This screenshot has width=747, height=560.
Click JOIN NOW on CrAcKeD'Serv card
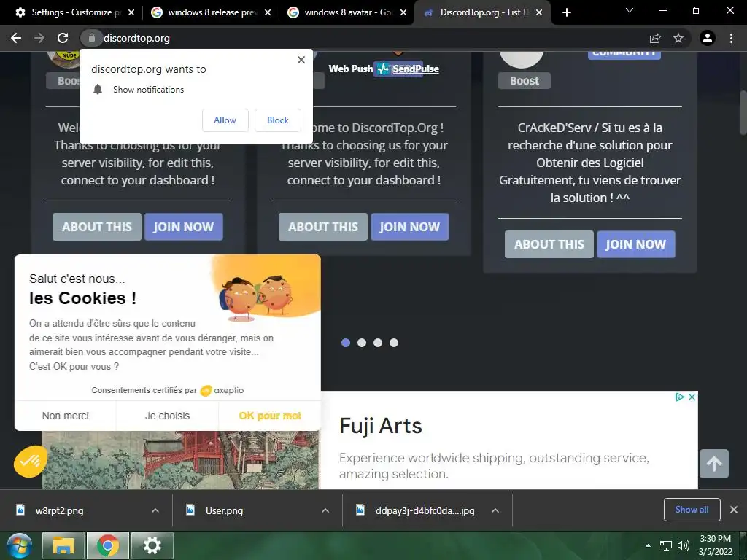(x=636, y=244)
